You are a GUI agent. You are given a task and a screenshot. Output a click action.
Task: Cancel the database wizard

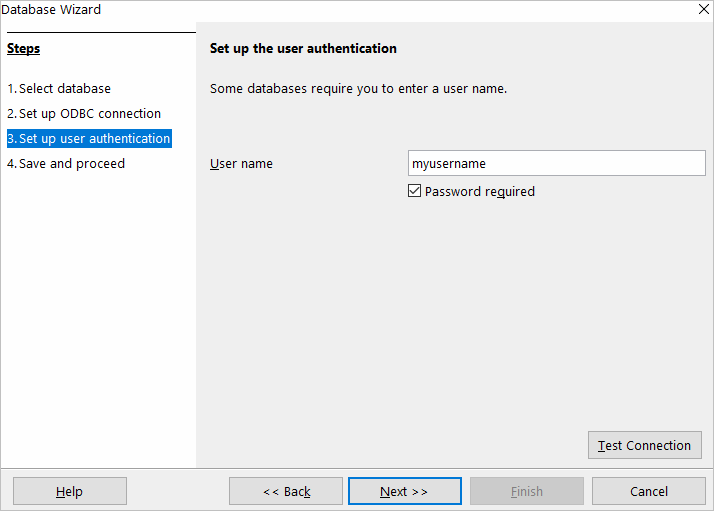(648, 491)
